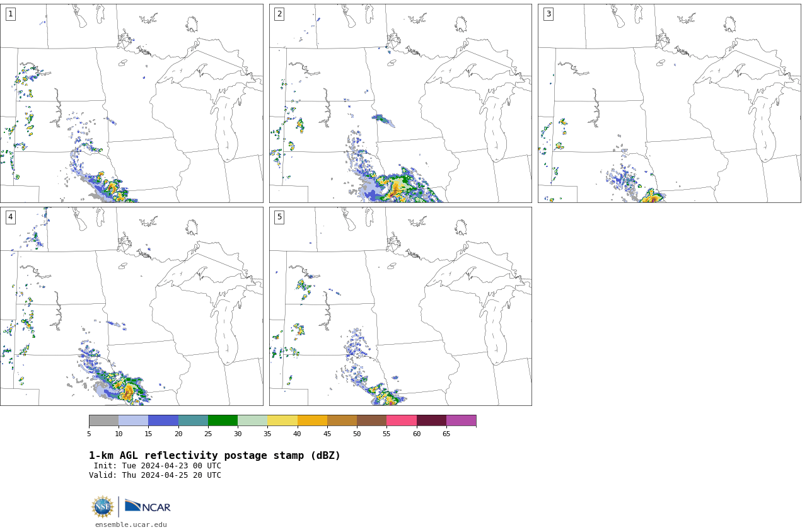807x532 pixels.
Task: Click the colorbar tick label 5
Action: click(x=89, y=434)
